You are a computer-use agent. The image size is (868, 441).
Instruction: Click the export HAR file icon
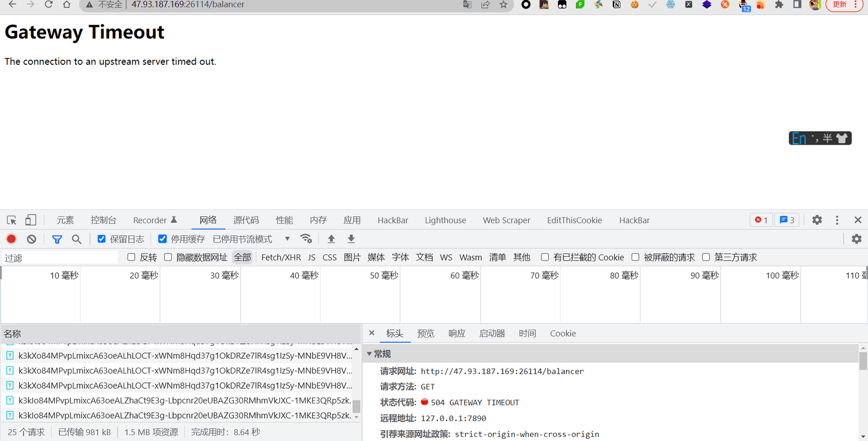click(351, 239)
